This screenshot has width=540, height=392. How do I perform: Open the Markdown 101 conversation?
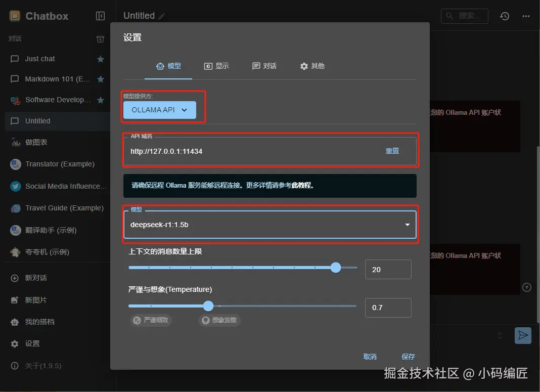pyautogui.click(x=58, y=79)
